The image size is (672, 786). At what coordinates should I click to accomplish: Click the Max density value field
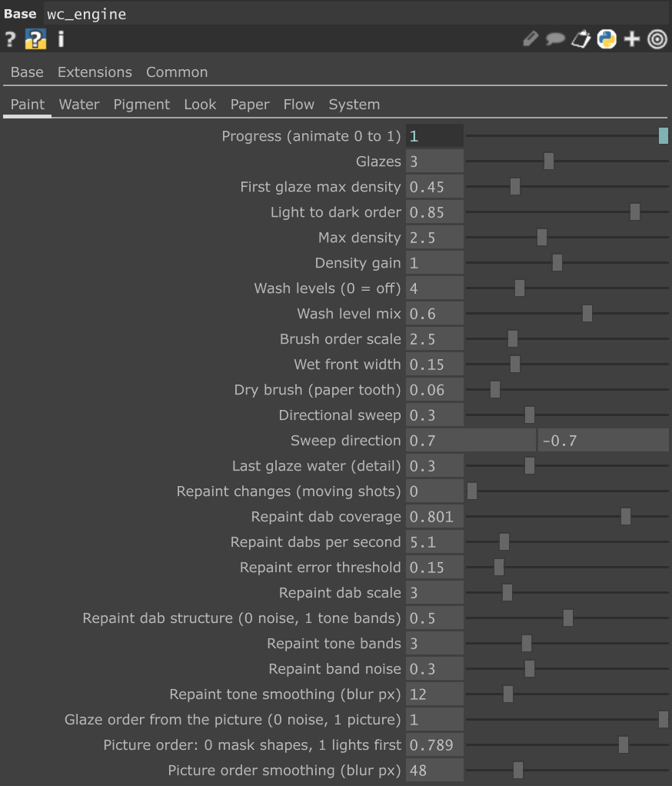[x=434, y=238]
